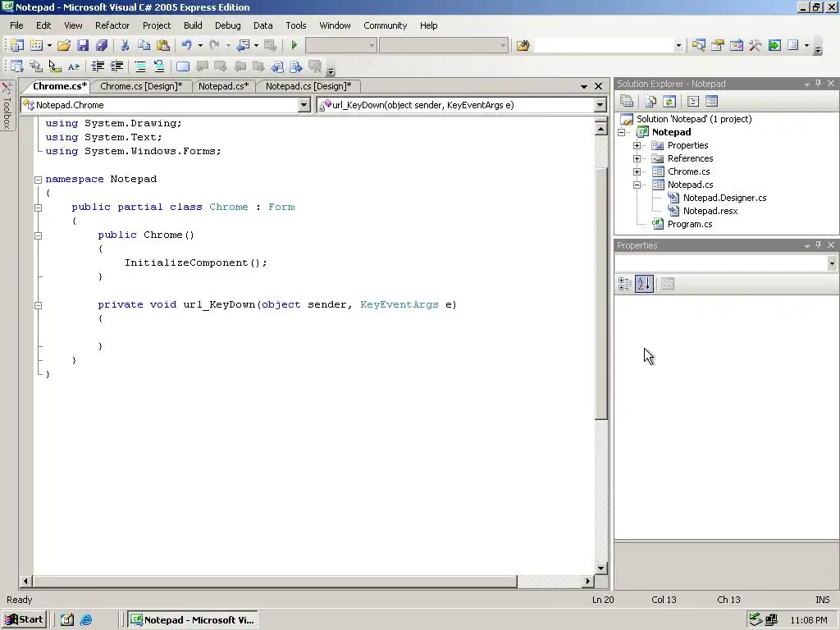This screenshot has width=840, height=630.
Task: Expand the References node
Action: coord(637,158)
